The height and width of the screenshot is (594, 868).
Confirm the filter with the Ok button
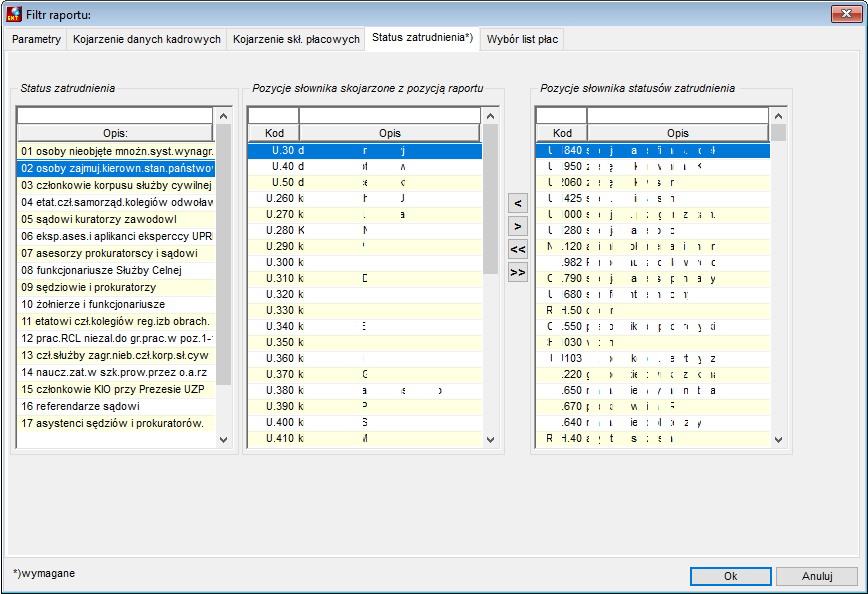tap(730, 576)
